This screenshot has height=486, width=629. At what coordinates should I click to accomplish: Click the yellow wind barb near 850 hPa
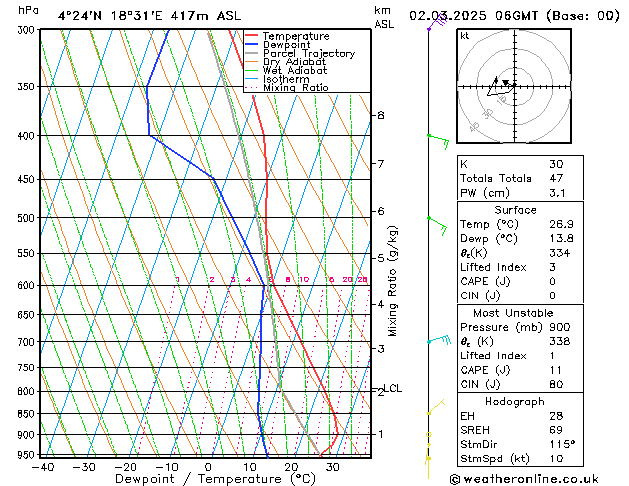(435, 407)
